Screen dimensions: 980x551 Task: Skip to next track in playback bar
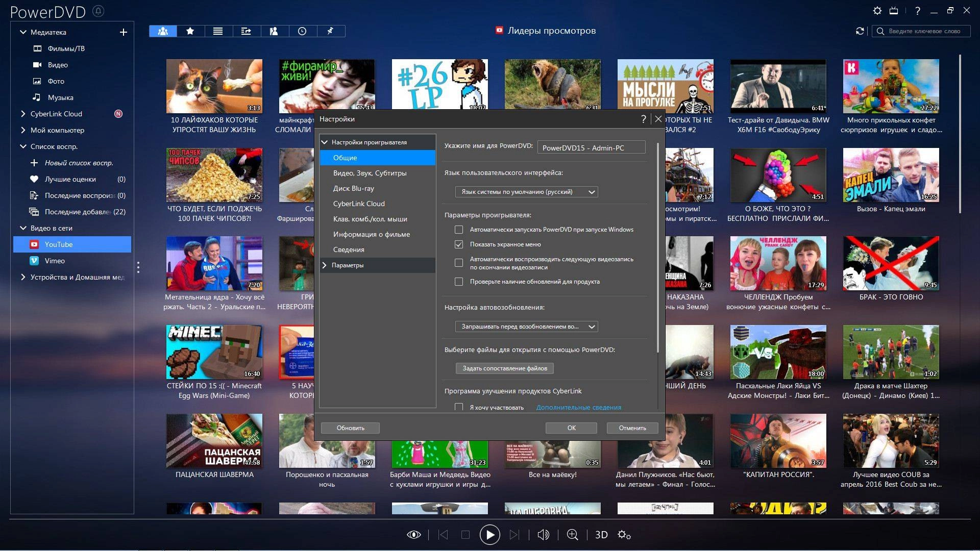click(x=514, y=535)
